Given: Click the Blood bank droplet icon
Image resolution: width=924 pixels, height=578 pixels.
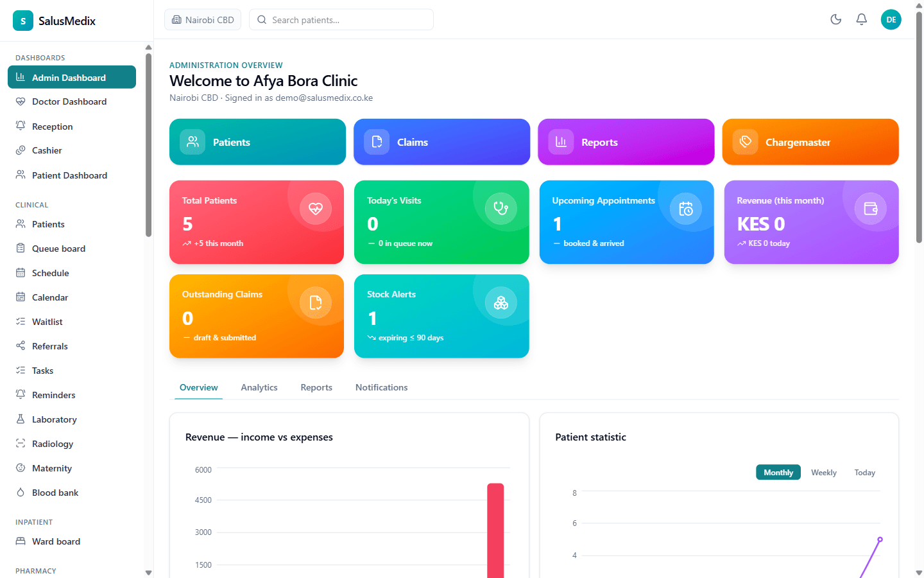Looking at the screenshot, I should click(x=21, y=493).
